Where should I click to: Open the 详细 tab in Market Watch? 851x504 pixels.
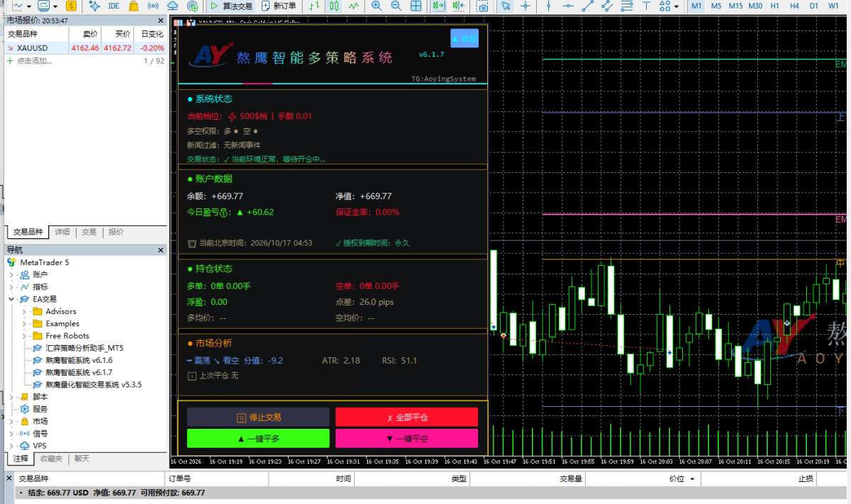tap(62, 232)
